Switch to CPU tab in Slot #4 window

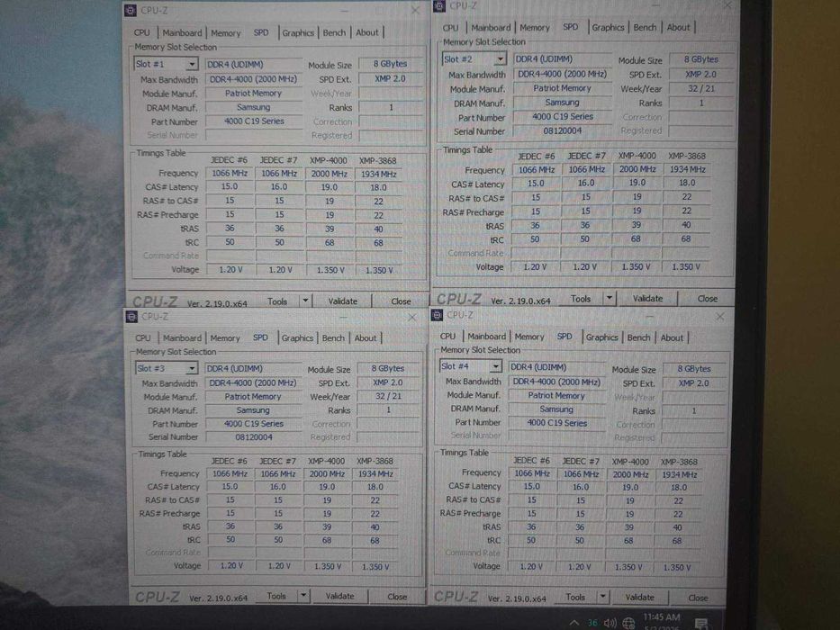(x=447, y=337)
